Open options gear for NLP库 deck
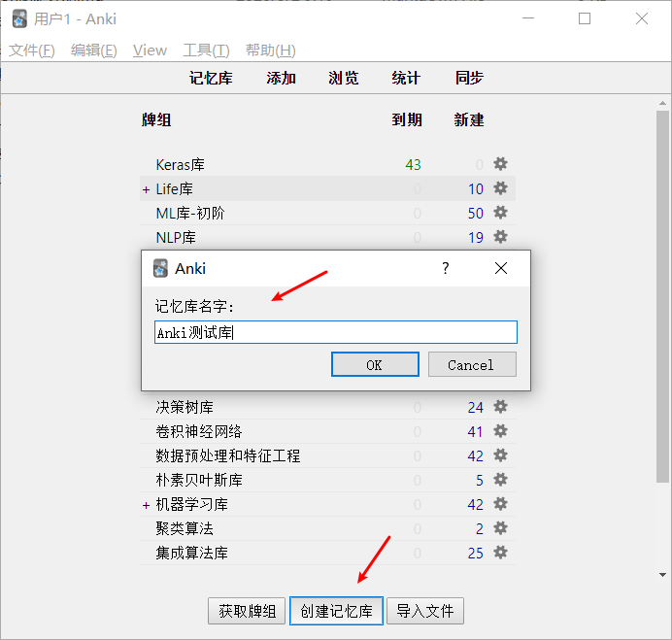672x640 pixels. pyautogui.click(x=500, y=237)
